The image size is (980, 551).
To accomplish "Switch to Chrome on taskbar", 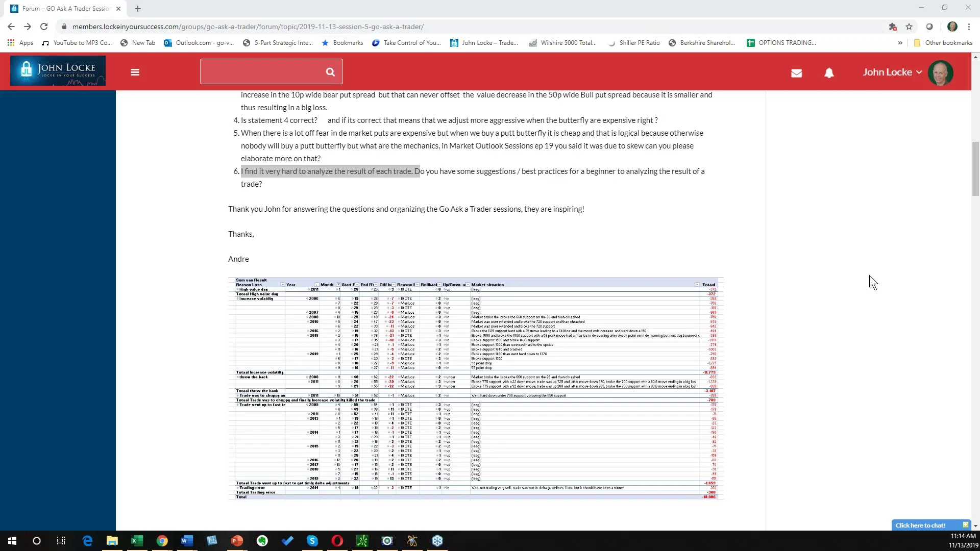I will 162,541.
